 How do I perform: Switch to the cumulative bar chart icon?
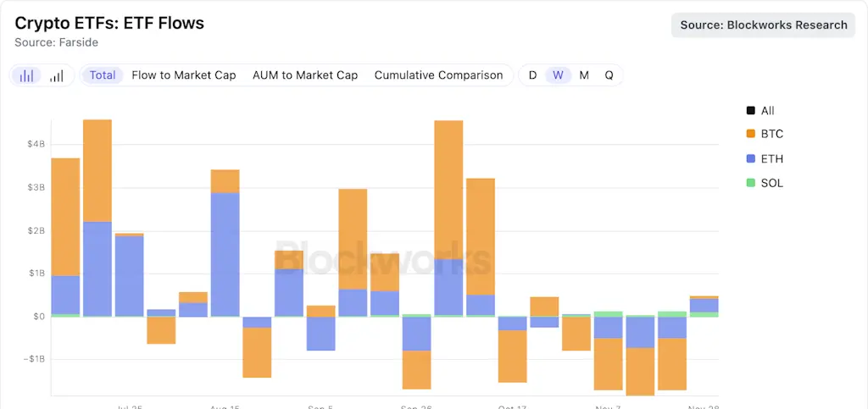point(57,75)
